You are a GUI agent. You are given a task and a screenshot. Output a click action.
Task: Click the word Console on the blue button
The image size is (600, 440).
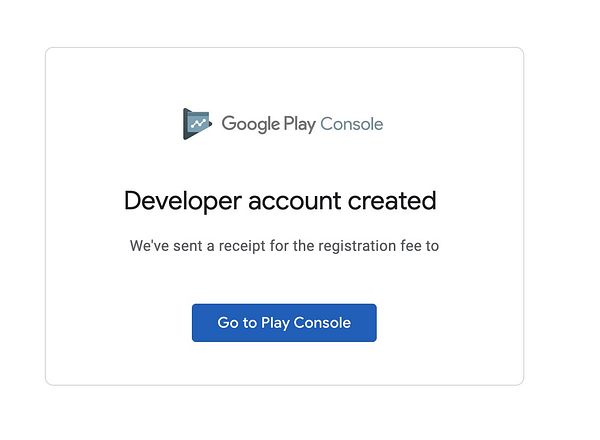322,323
